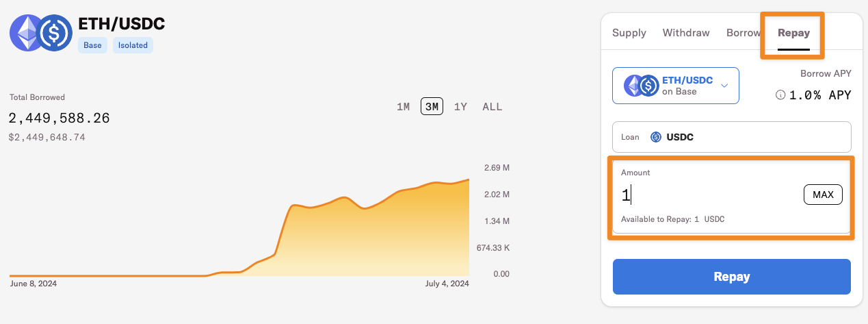Click the blue Repay button
868x324 pixels.
[x=731, y=277]
